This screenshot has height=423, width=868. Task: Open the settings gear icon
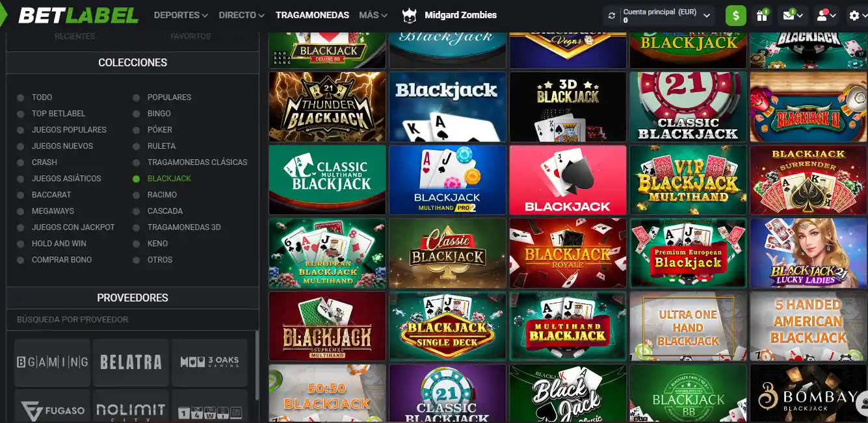tap(855, 14)
